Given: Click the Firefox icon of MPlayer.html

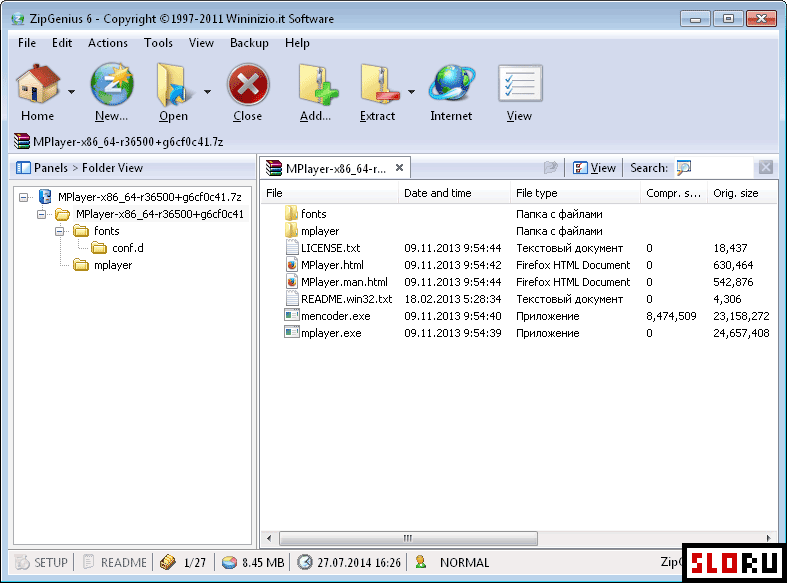Looking at the screenshot, I should pos(292,265).
